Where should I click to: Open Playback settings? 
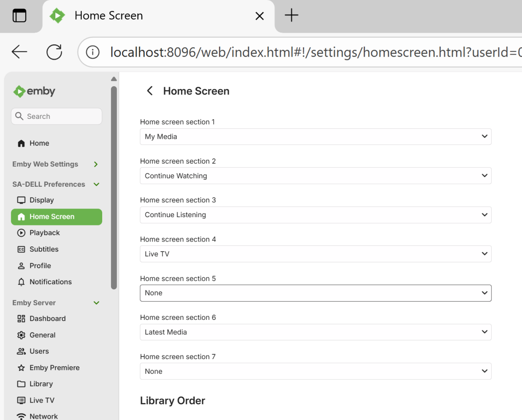44,233
